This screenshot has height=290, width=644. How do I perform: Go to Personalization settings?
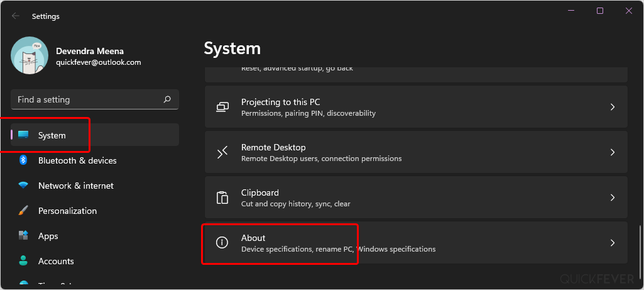[95, 211]
